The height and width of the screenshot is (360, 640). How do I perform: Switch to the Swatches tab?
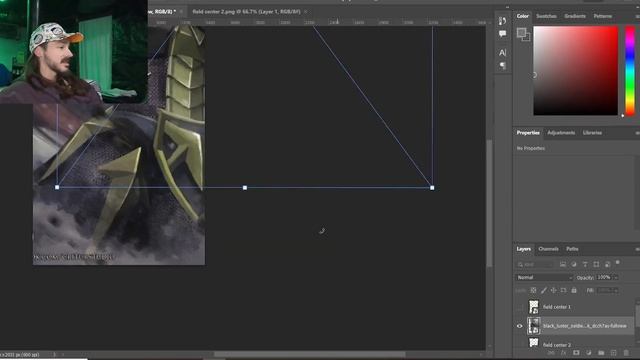(x=546, y=16)
